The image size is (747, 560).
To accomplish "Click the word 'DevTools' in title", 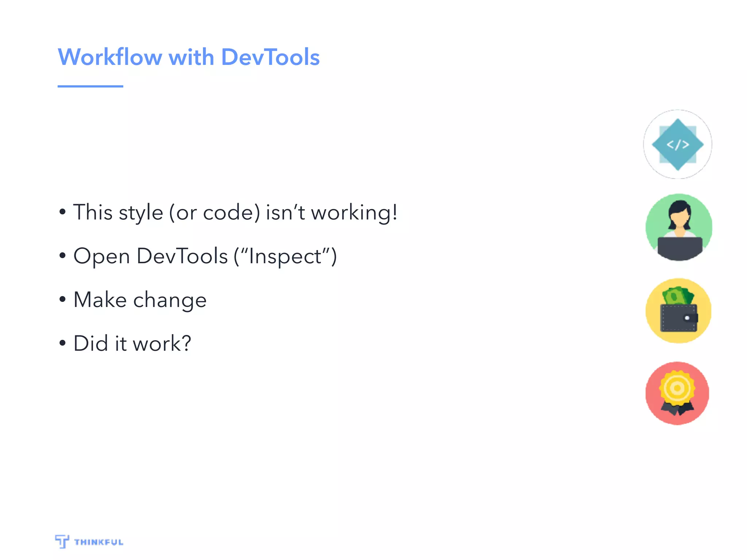I will coord(270,57).
